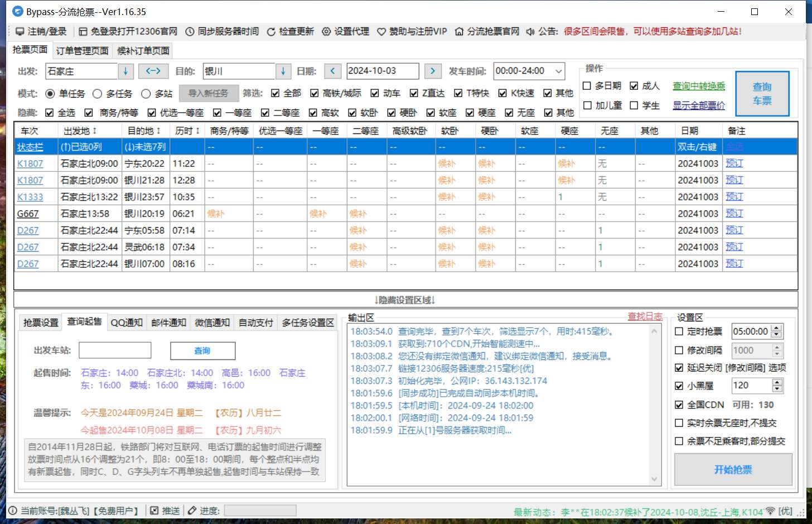
Task: Switch to the 订单管理页面 tab
Action: (x=83, y=51)
